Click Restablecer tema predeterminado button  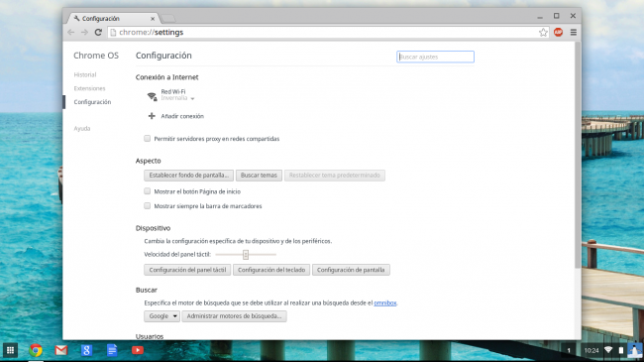click(x=334, y=176)
